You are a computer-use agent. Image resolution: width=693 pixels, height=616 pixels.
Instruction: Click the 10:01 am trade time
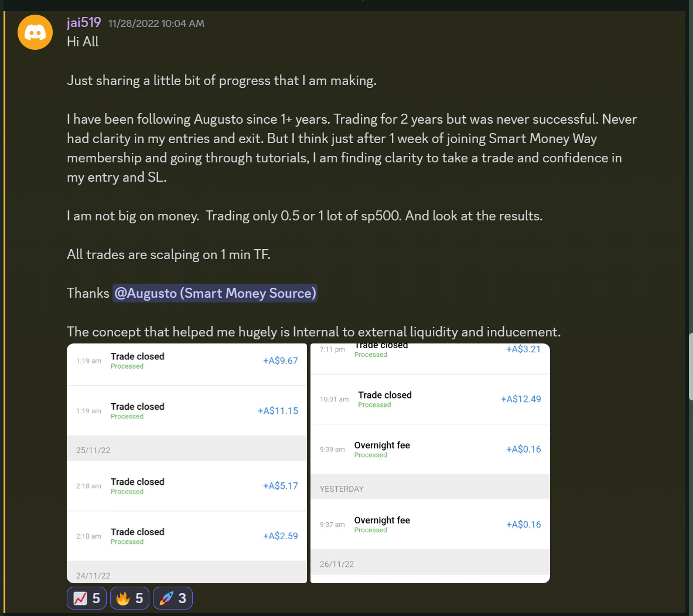point(334,399)
